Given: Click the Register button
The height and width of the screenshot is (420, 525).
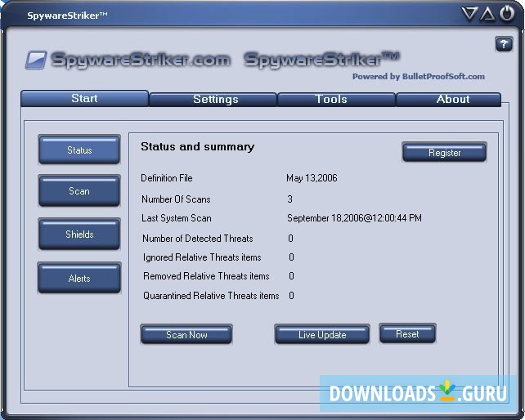Looking at the screenshot, I should 444,153.
